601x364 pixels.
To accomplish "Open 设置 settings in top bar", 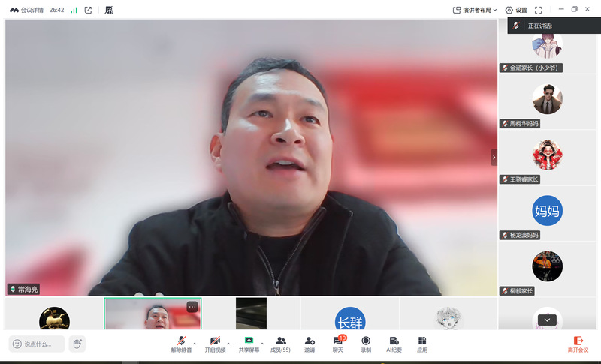I will click(516, 10).
